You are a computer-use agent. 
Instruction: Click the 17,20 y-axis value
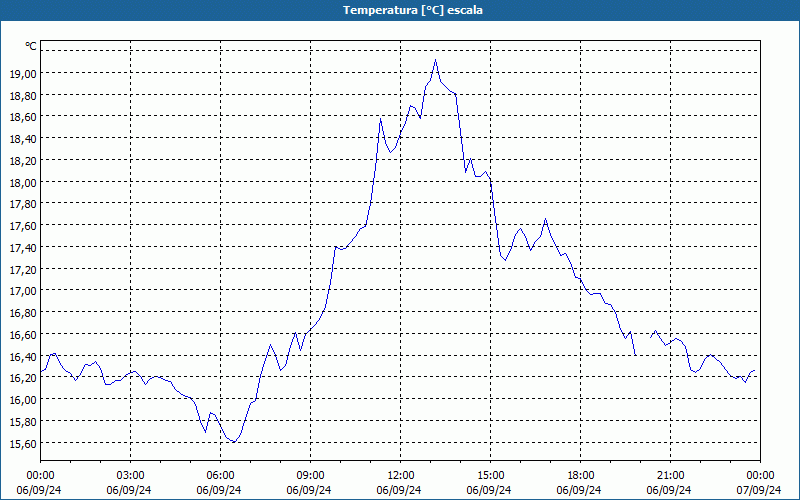click(23, 269)
